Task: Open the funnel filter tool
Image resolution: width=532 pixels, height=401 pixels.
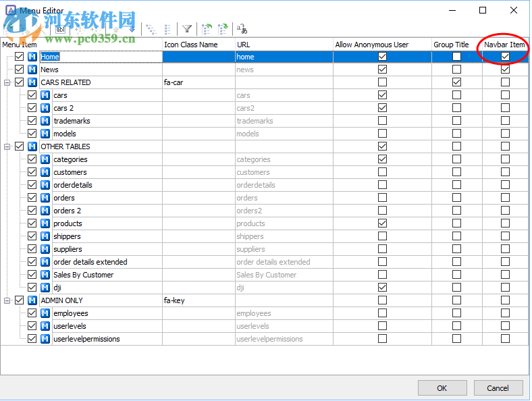Action: tap(187, 29)
